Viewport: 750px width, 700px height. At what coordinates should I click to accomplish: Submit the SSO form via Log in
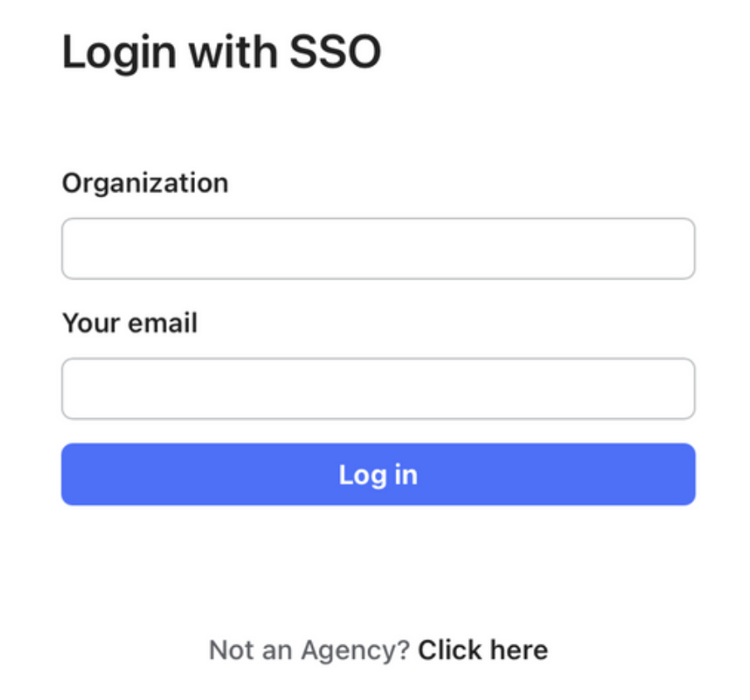click(x=377, y=474)
